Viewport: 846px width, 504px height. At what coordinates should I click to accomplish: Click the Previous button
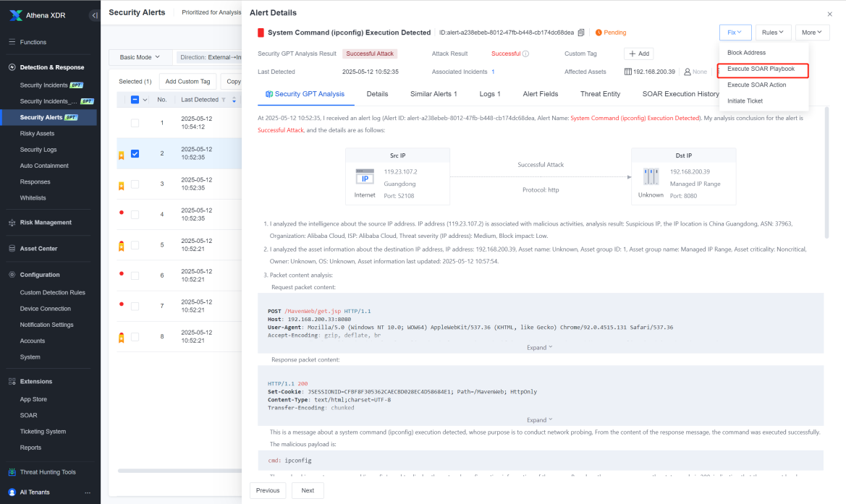[x=268, y=490]
